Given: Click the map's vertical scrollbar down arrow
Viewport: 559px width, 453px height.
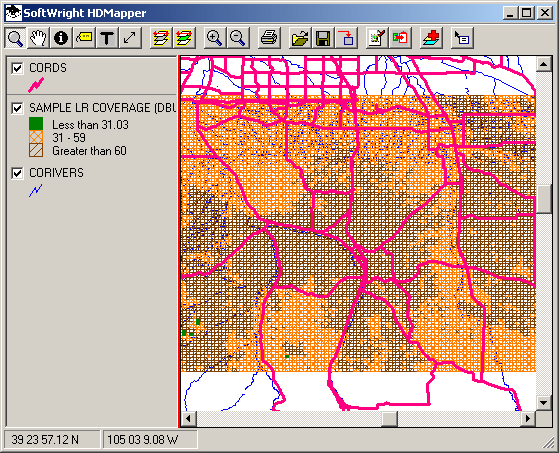Looking at the screenshot, I should [543, 403].
